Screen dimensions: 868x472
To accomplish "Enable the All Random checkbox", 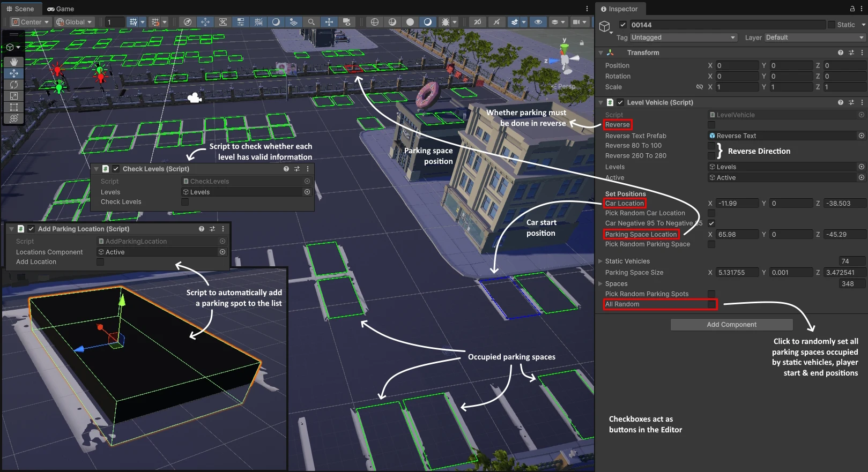I will tap(711, 304).
